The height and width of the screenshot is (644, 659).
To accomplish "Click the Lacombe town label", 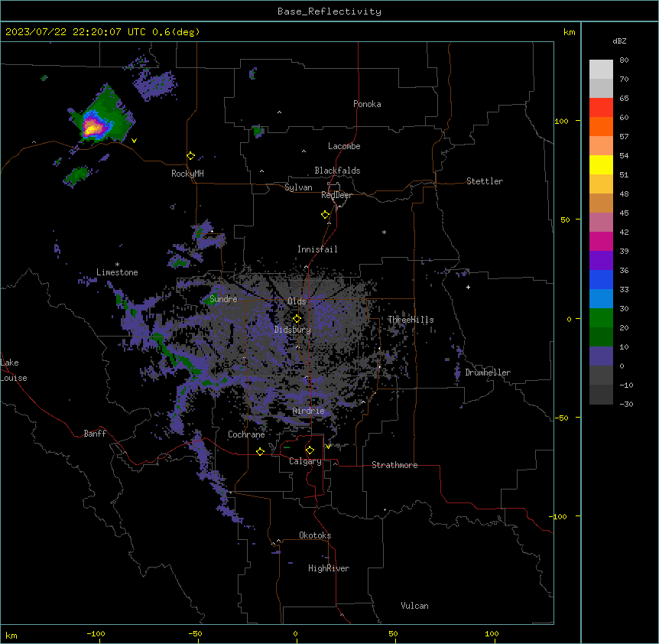I will click(344, 146).
